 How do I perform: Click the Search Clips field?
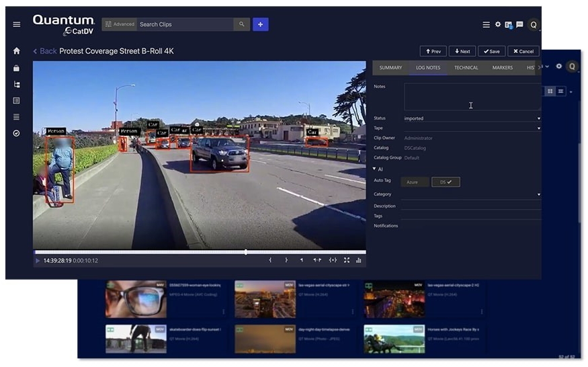click(185, 24)
